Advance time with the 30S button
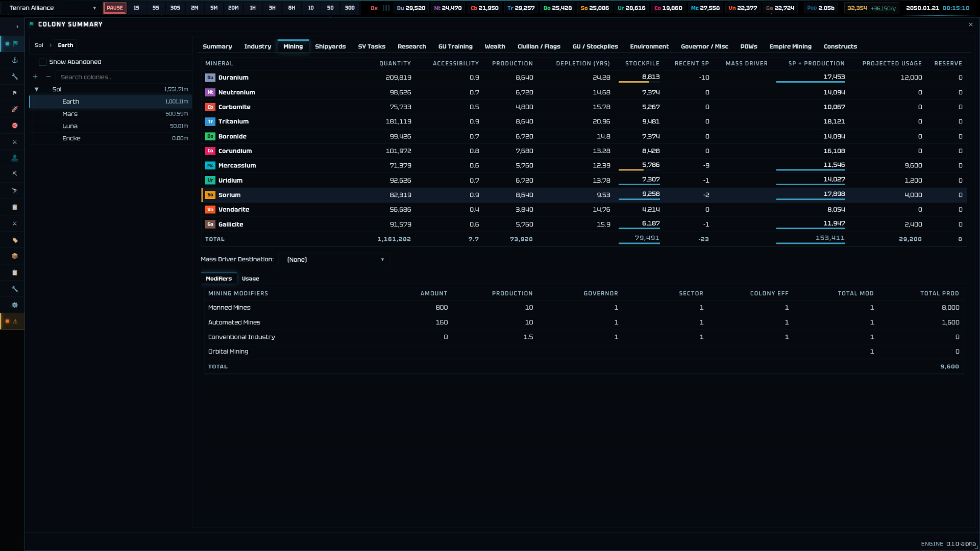The height and width of the screenshot is (551, 980). [x=175, y=8]
